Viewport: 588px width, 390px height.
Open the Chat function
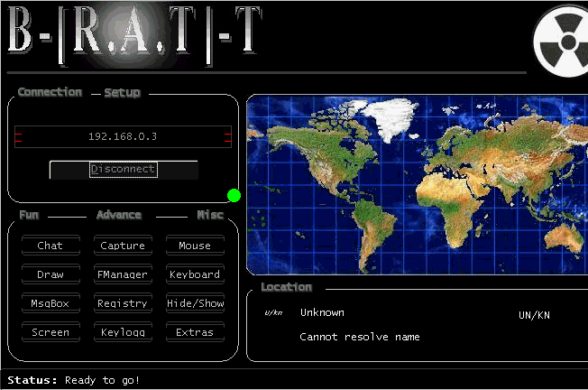tap(51, 246)
